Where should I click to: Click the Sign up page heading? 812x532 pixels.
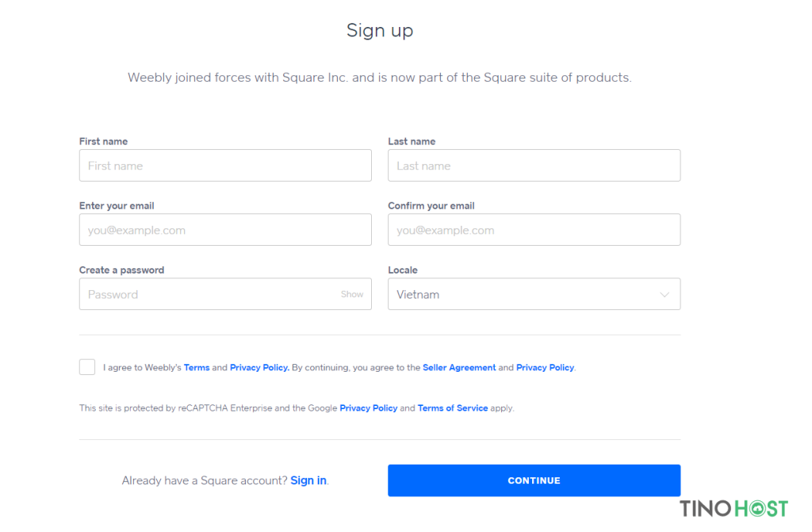[380, 31]
